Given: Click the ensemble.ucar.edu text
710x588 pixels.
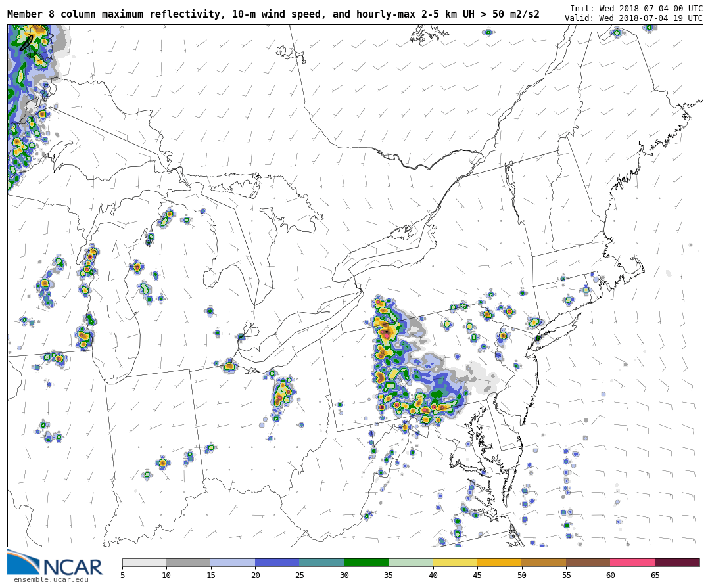Looking at the screenshot, I should pos(51,580).
